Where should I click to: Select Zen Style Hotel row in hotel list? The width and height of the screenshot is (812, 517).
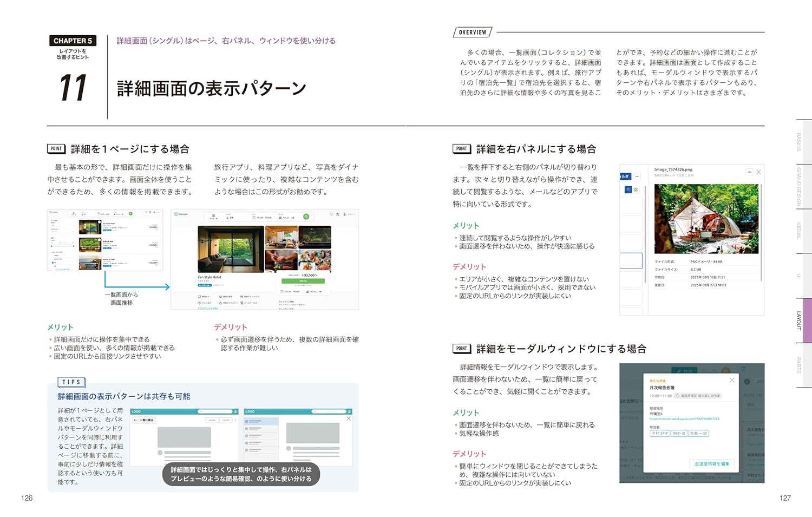119,227
